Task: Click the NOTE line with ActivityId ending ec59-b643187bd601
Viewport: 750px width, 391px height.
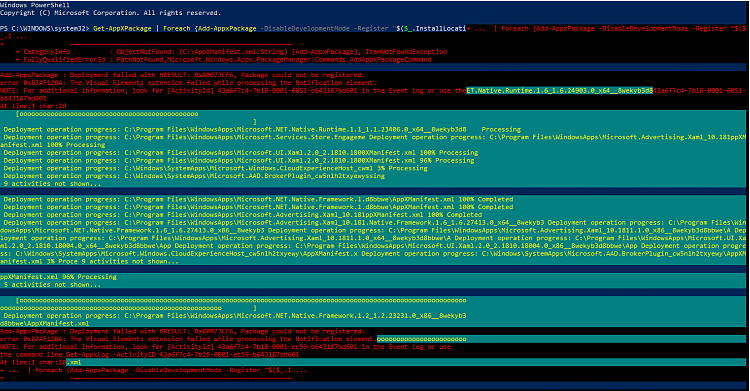Action: tap(225, 347)
